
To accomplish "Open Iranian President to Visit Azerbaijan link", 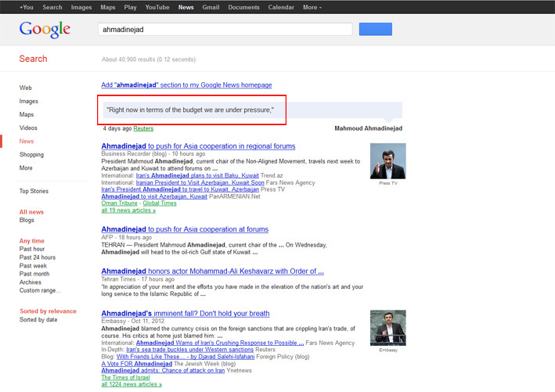I will [x=200, y=182].
